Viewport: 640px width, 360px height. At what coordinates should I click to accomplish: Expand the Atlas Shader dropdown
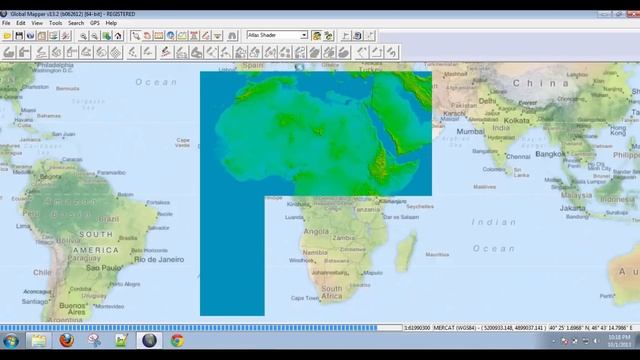coord(304,36)
